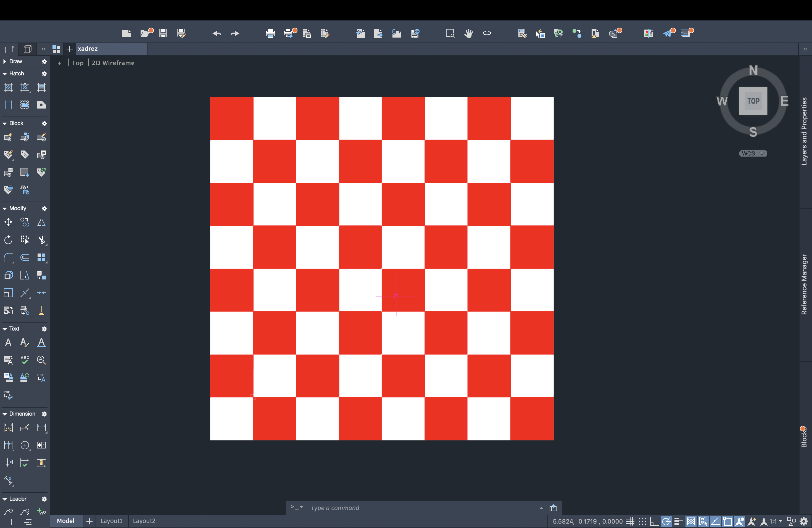
Task: Click the Undo arrow in toolbar
Action: pyautogui.click(x=217, y=33)
